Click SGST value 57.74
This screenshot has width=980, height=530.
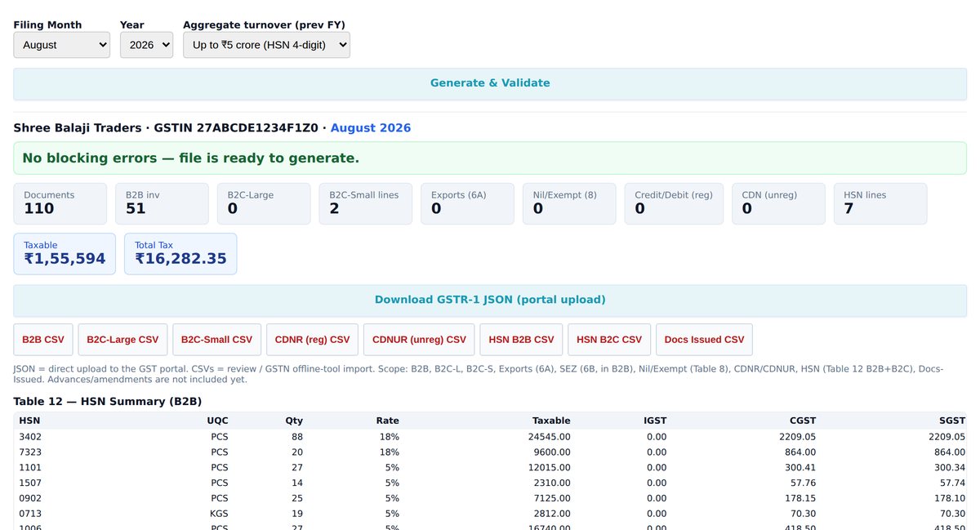[x=952, y=483]
